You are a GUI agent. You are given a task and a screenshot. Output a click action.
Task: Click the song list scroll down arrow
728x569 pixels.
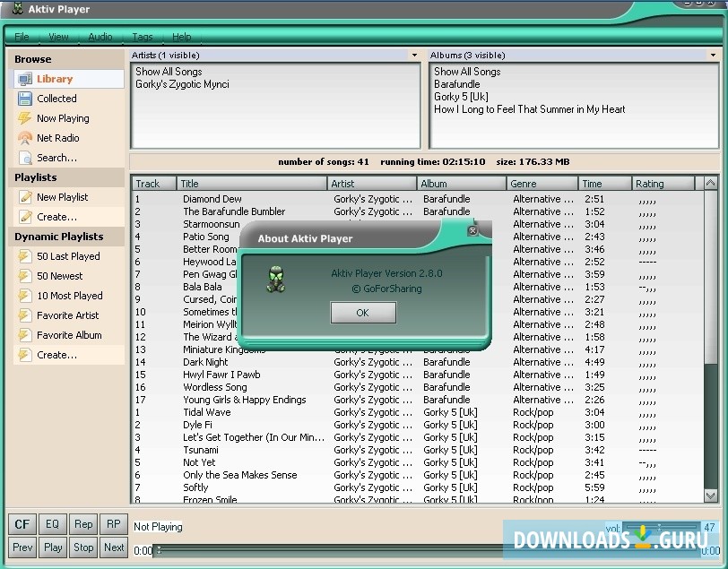711,496
